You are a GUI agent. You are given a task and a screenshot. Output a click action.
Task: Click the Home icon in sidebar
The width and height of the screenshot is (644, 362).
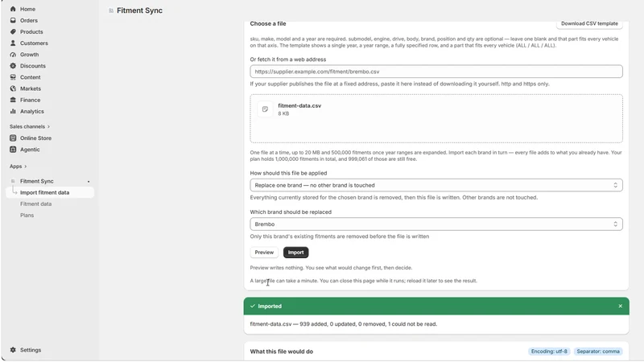[x=13, y=9]
